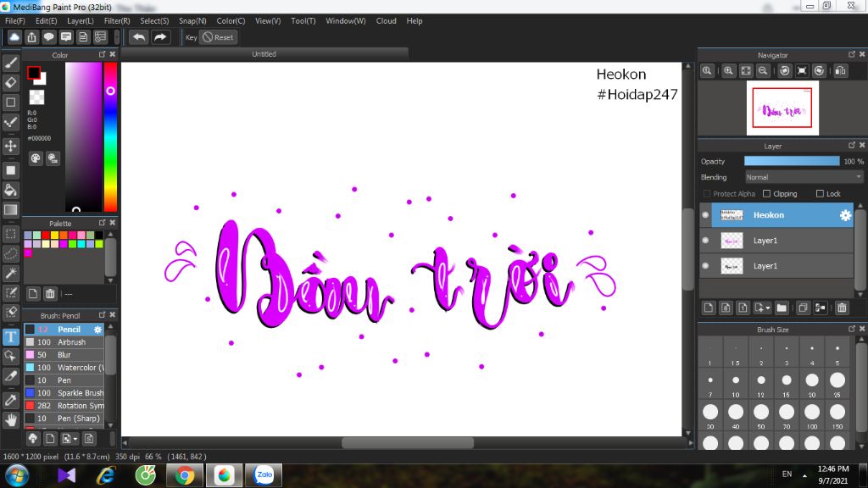This screenshot has height=488, width=868.
Task: Click the cloud icon in top toolbar
Action: (x=14, y=37)
